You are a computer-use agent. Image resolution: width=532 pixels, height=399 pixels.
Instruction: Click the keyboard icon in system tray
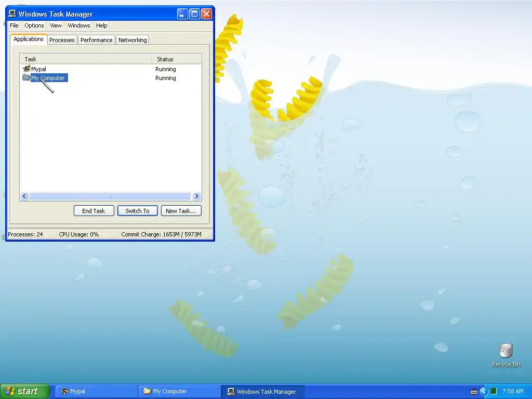[x=474, y=392]
